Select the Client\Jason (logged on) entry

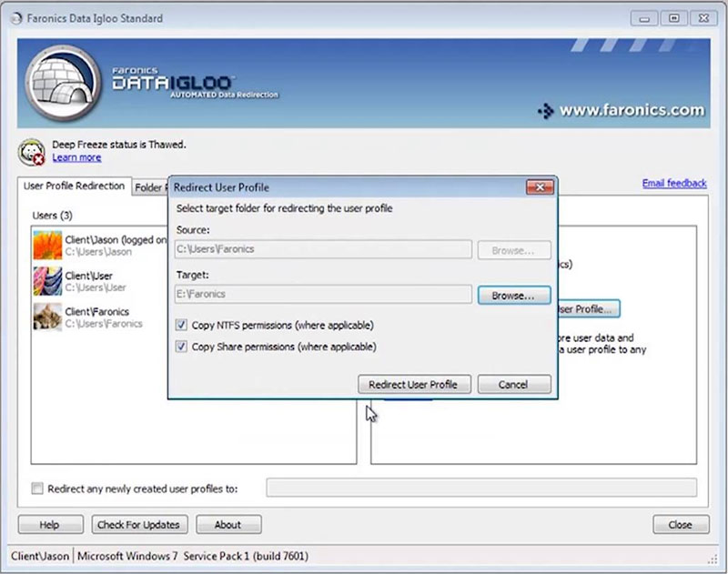(116, 240)
